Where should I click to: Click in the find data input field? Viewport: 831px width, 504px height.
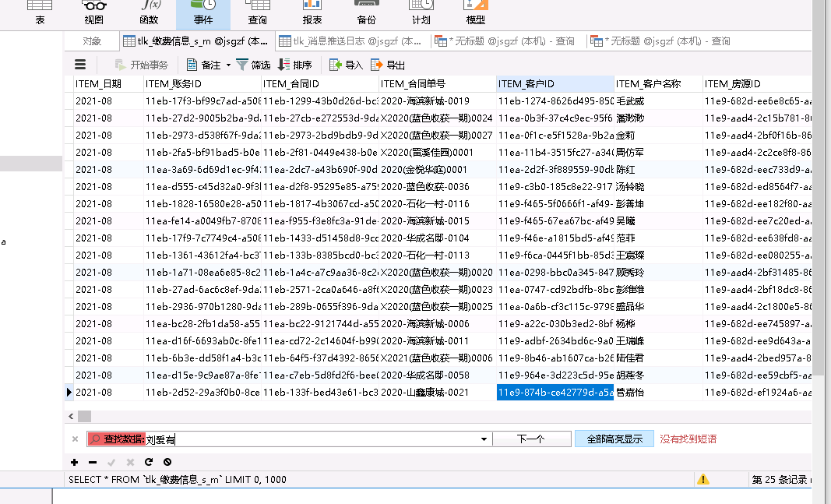point(310,439)
